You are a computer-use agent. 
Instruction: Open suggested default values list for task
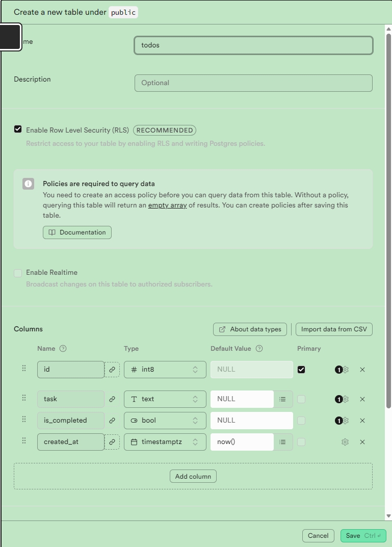coord(283,399)
